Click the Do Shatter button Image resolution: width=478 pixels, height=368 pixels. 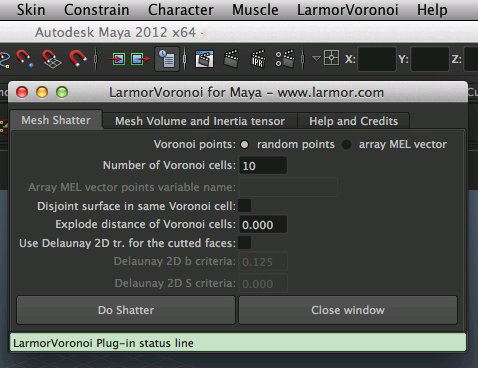[126, 310]
